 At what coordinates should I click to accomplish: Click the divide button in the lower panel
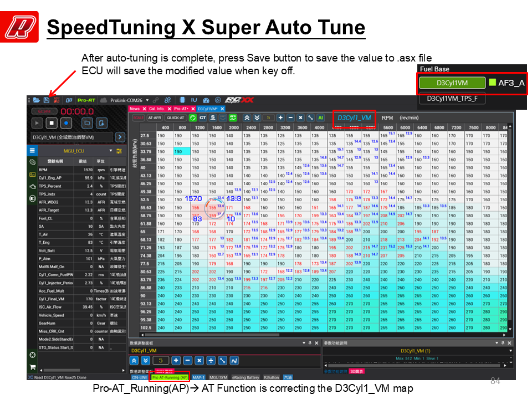click(211, 361)
